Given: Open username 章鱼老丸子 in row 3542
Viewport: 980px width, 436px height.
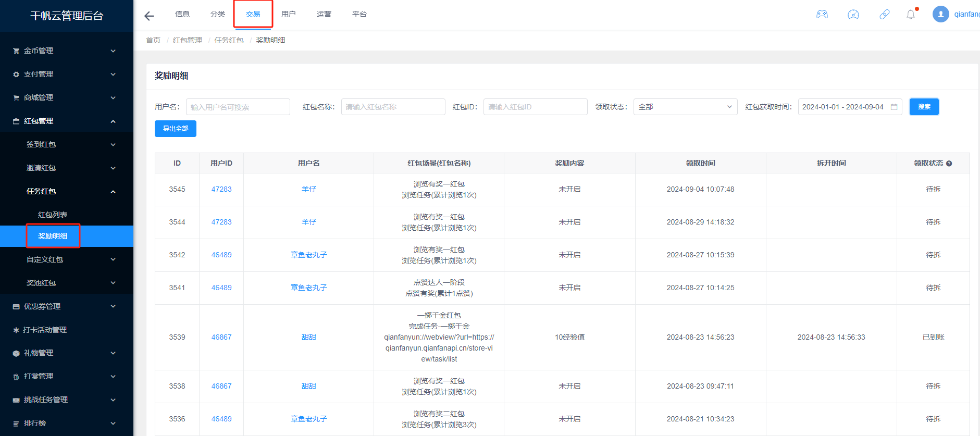Looking at the screenshot, I should pyautogui.click(x=309, y=255).
